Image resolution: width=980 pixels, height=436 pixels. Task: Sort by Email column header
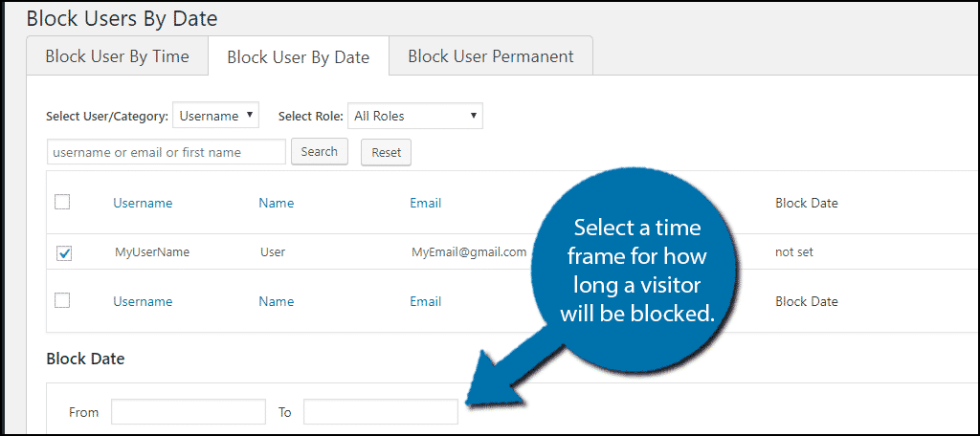pos(426,204)
